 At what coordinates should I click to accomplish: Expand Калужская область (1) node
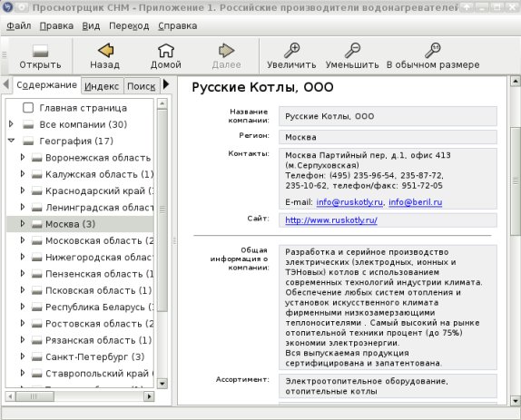[x=23, y=174]
